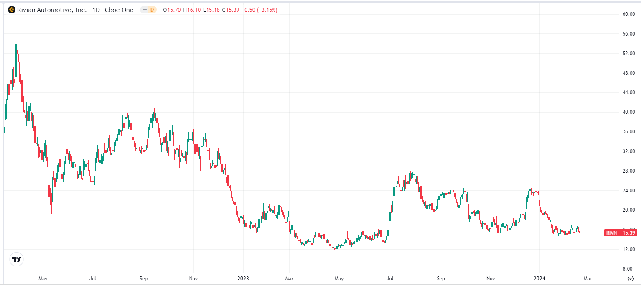Screen dimensions: 644x289
Task: Click the 2023 time axis label
Action: [x=243, y=278]
